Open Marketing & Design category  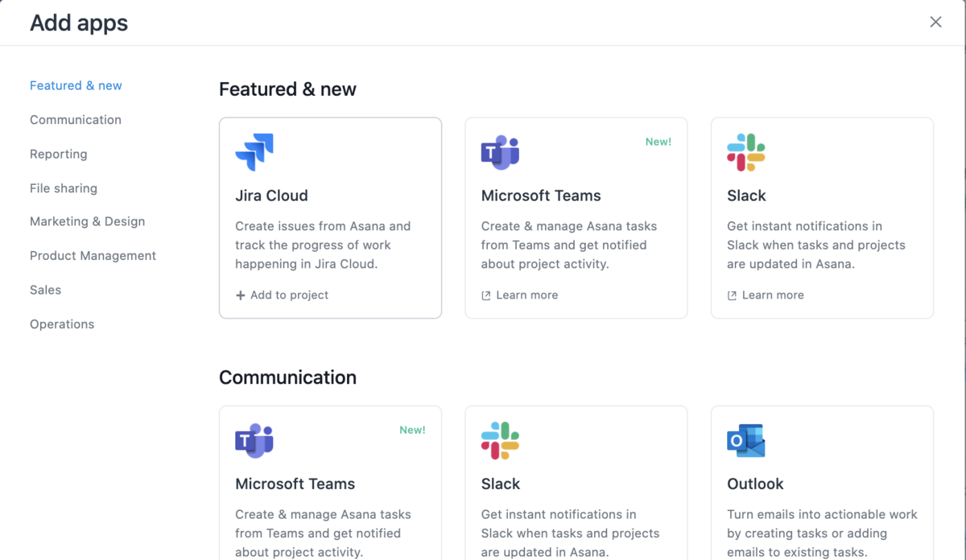click(x=88, y=221)
